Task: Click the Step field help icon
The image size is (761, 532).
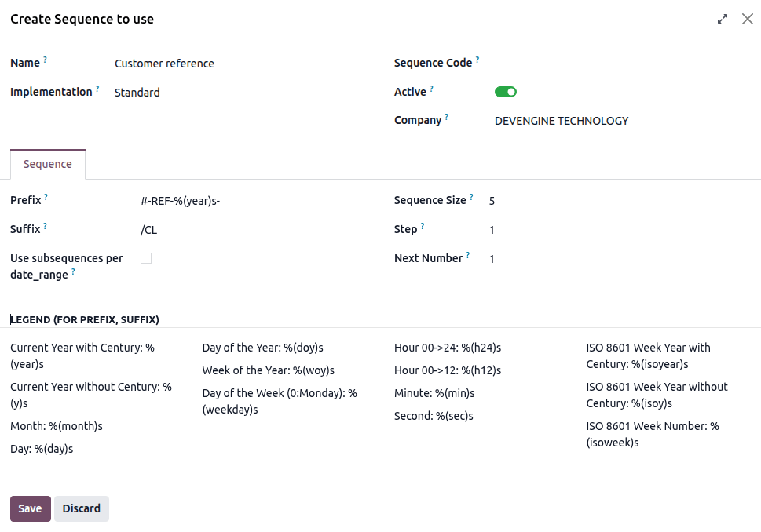Action: point(424,224)
